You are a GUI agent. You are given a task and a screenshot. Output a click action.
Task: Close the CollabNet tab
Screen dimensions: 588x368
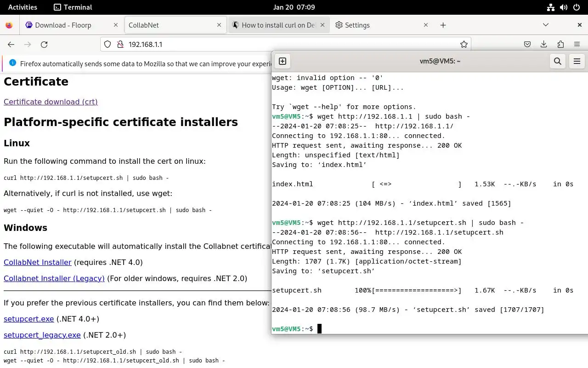(x=220, y=25)
